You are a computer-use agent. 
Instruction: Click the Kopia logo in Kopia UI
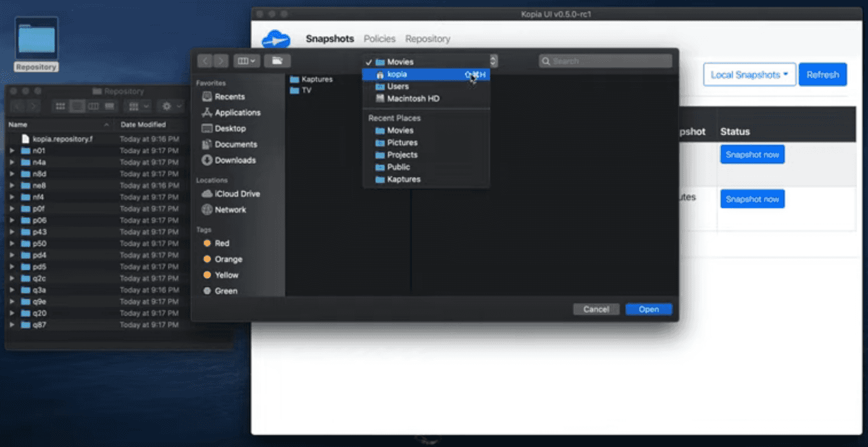pos(276,40)
